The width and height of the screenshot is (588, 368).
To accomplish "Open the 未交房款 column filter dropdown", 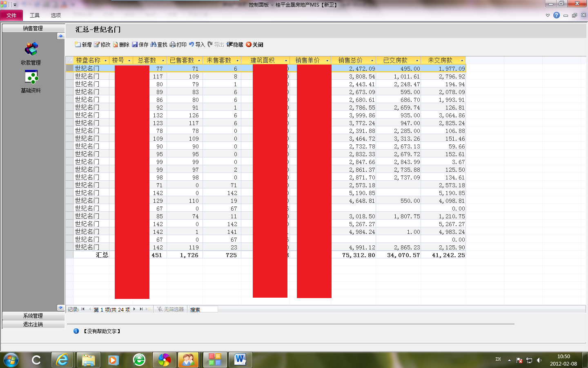I will tap(462, 61).
